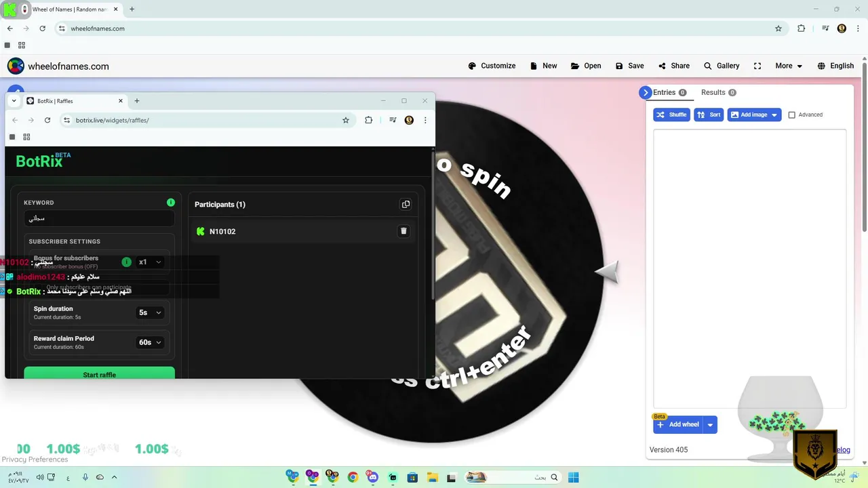Image resolution: width=868 pixels, height=488 pixels.
Task: Click the wheelofnames.com logo
Action: pyautogui.click(x=58, y=66)
